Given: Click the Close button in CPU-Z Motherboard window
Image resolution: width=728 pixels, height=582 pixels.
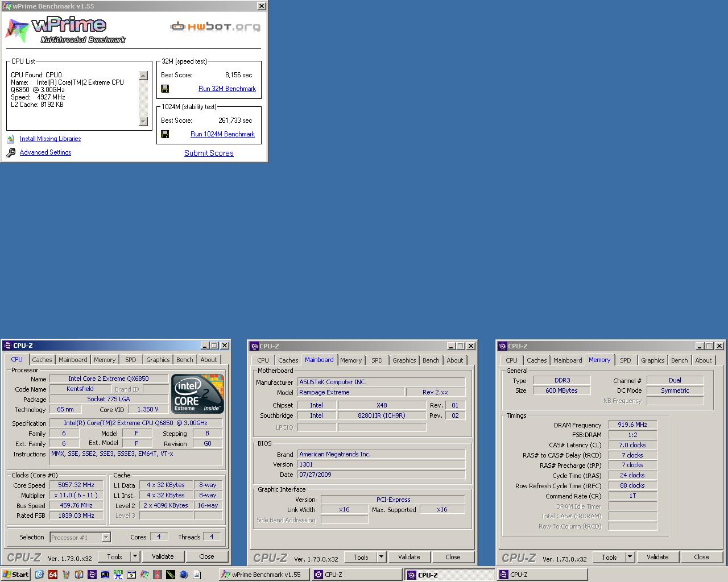Looking at the screenshot, I should pyautogui.click(x=453, y=557).
